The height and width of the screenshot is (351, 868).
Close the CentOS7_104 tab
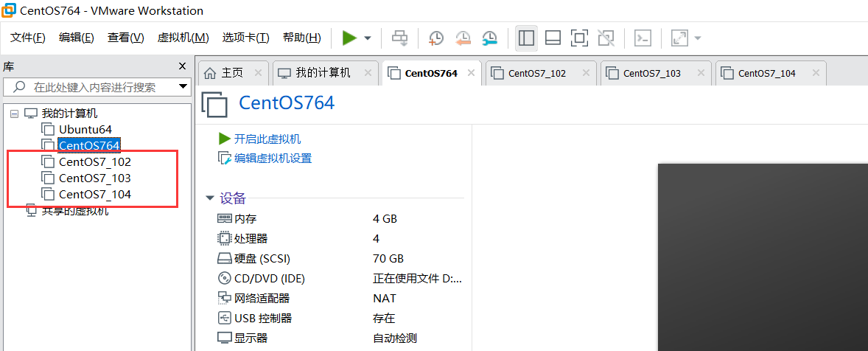[816, 72]
